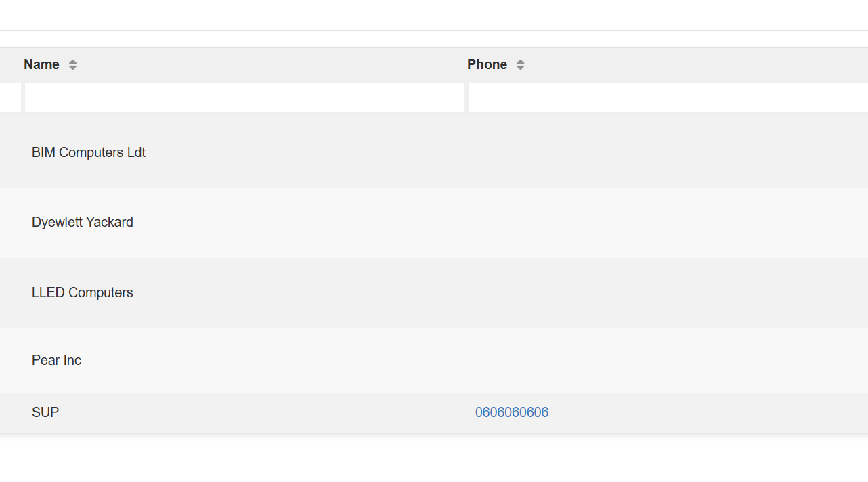Screen dimensions: 868x482
Task: Click the ascending arrow beside Name
Action: click(x=72, y=61)
